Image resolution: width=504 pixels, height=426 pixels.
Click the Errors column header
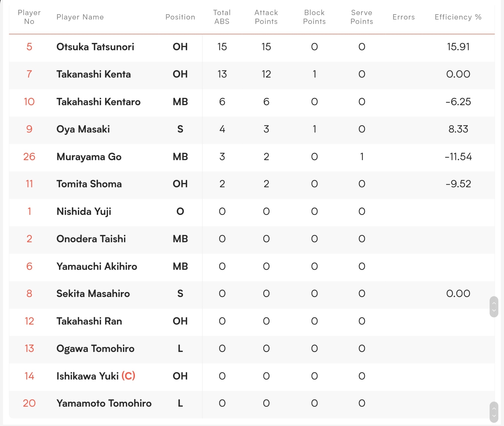tap(403, 17)
